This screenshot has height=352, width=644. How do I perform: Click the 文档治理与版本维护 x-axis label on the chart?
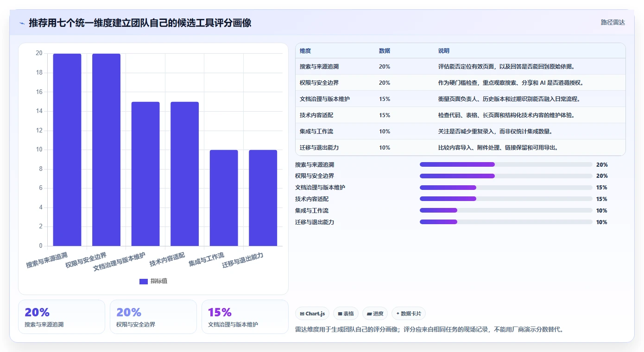[119, 262]
